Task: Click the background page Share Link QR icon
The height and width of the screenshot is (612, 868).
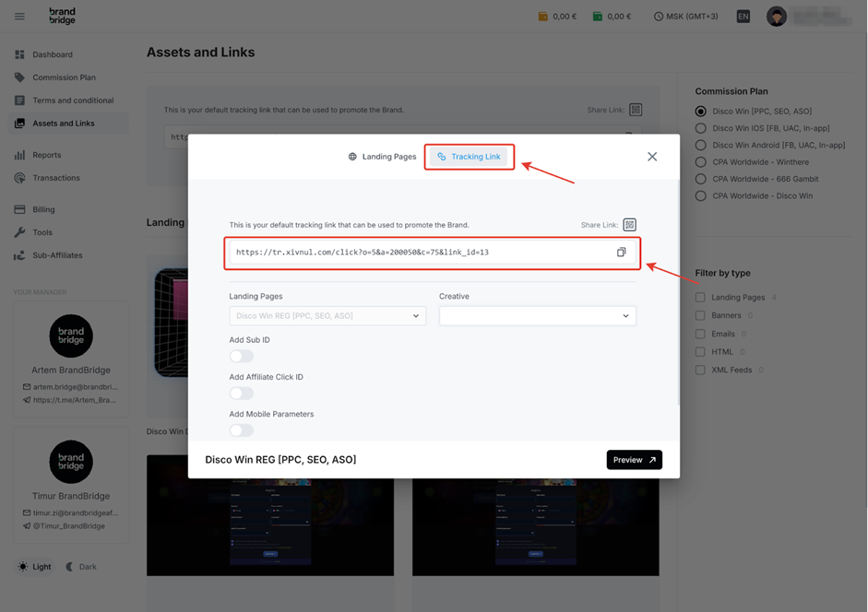Action: pyautogui.click(x=636, y=110)
